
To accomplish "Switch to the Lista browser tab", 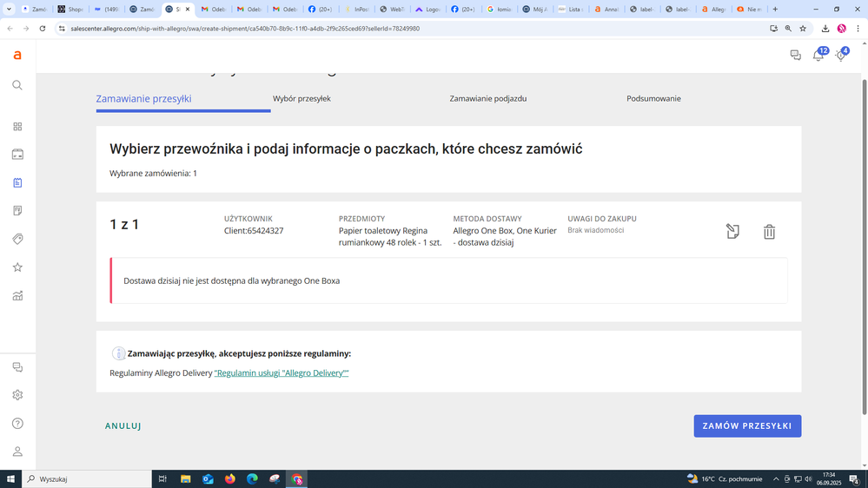I will point(570,10).
